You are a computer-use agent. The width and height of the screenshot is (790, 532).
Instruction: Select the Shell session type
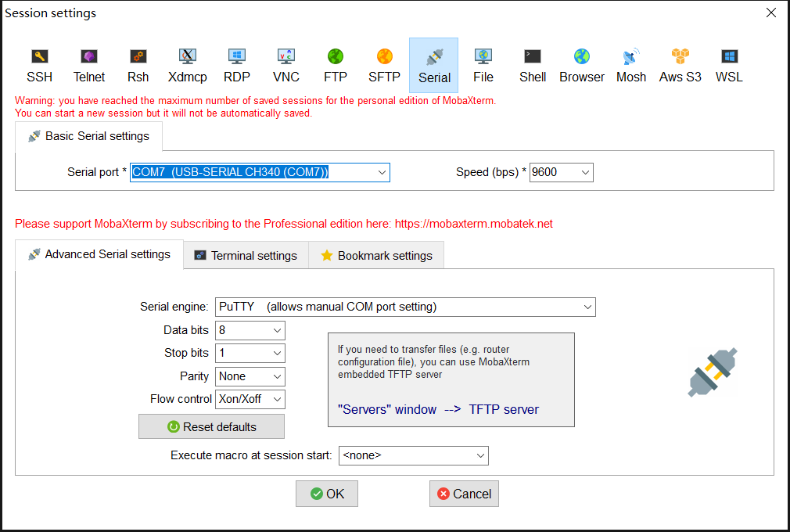pyautogui.click(x=533, y=66)
